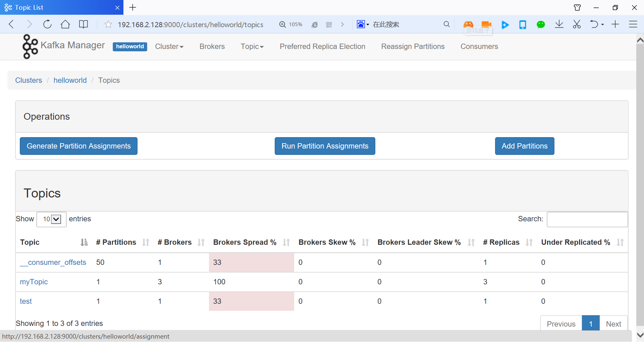Screen dimensions: 644x342
Task: Click the scissors screenshot tool icon
Action: (x=577, y=24)
